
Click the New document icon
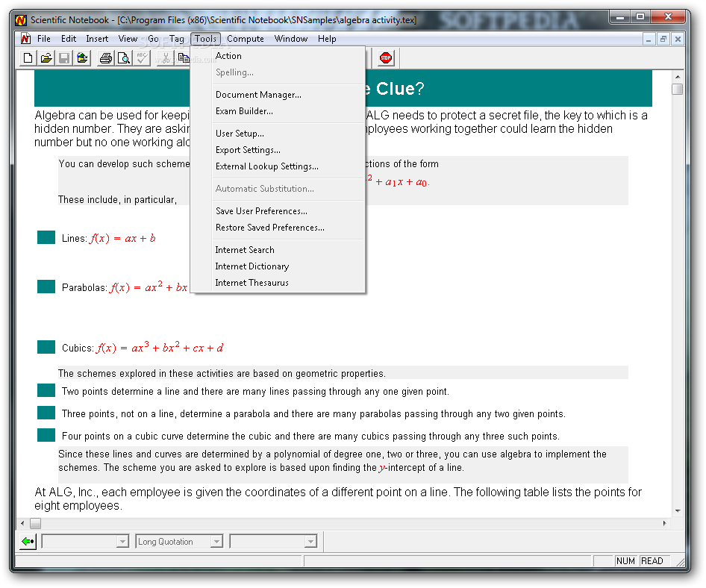[28, 58]
